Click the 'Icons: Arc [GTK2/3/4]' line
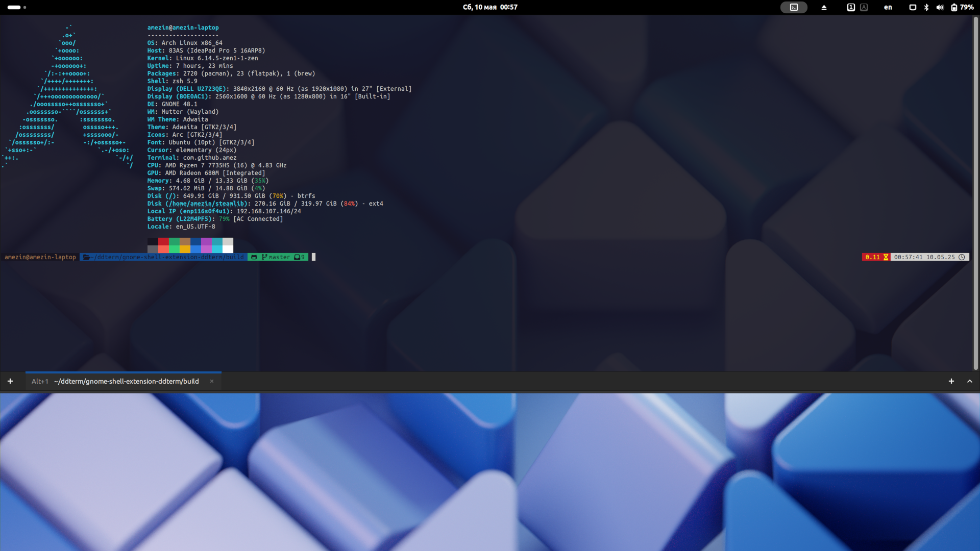 point(185,135)
